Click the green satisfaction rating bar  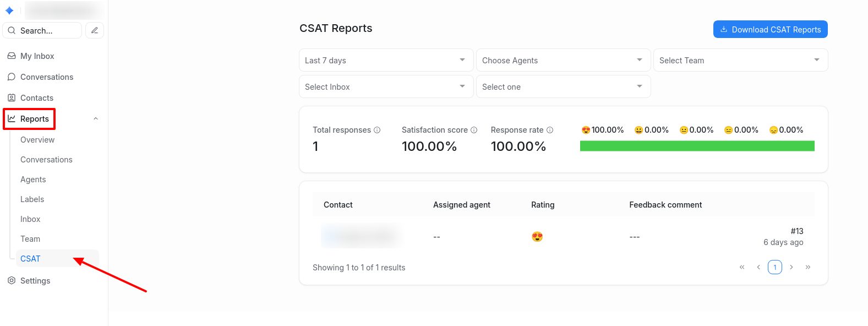pos(697,146)
